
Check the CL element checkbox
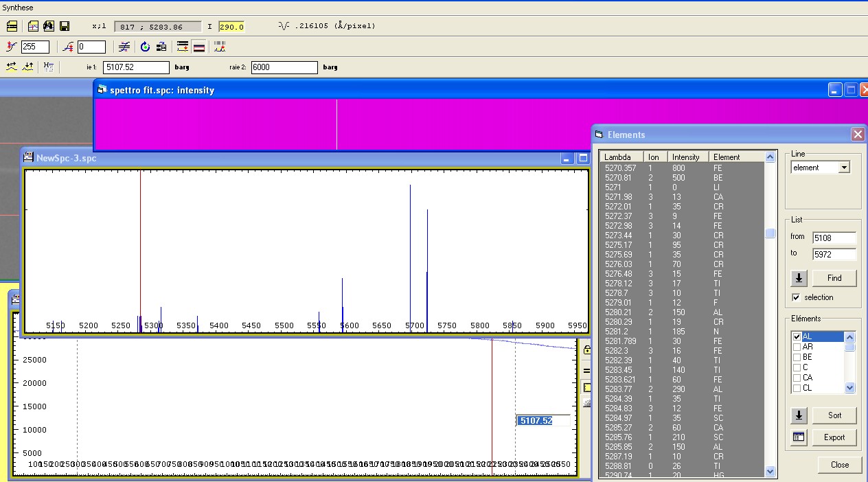coord(797,388)
